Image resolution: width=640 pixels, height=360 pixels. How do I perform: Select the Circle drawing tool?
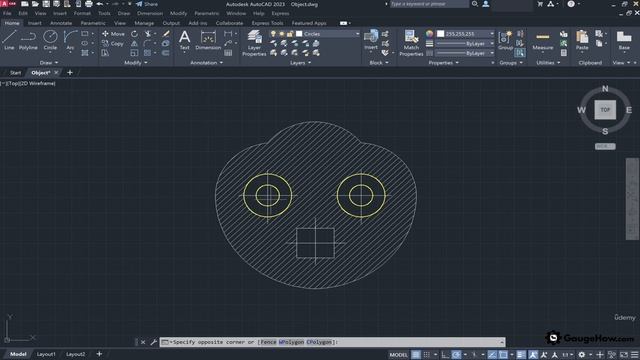click(x=50, y=40)
